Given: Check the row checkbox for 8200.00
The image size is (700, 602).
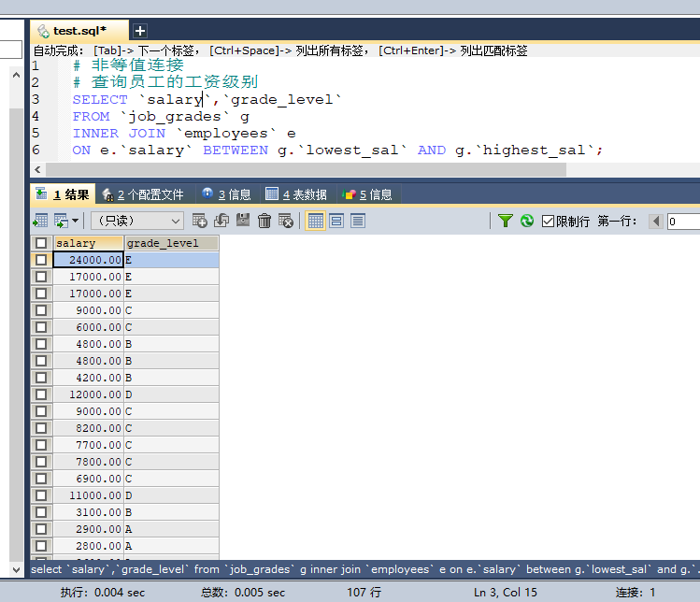Looking at the screenshot, I should 41,428.
